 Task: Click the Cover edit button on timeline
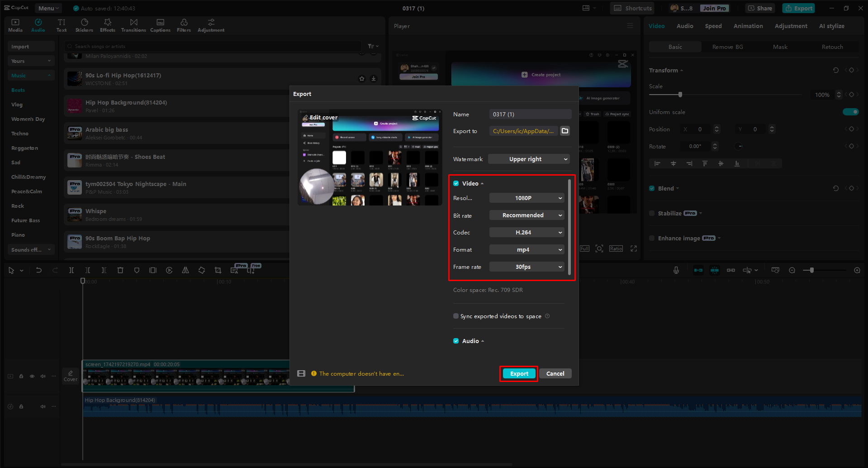[x=71, y=376]
